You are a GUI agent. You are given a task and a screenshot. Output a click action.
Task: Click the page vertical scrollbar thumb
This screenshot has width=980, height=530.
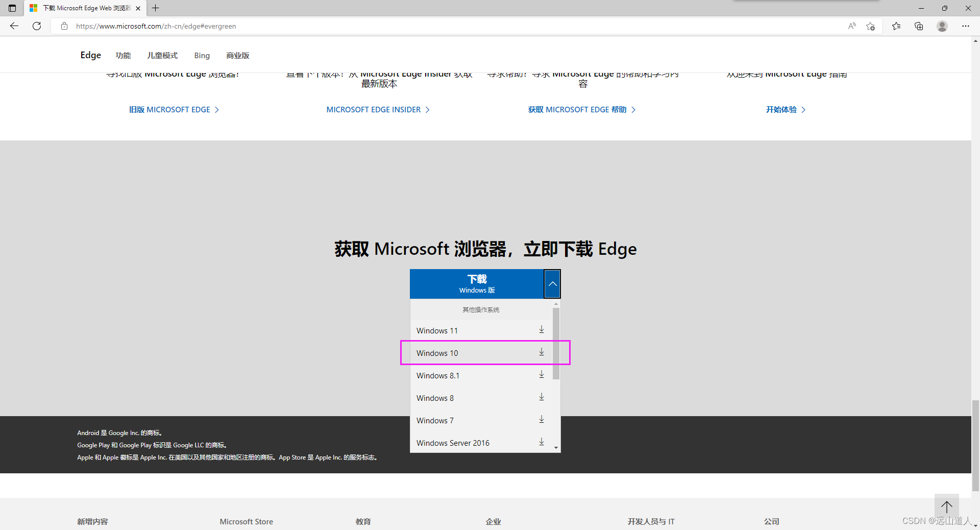click(x=975, y=445)
